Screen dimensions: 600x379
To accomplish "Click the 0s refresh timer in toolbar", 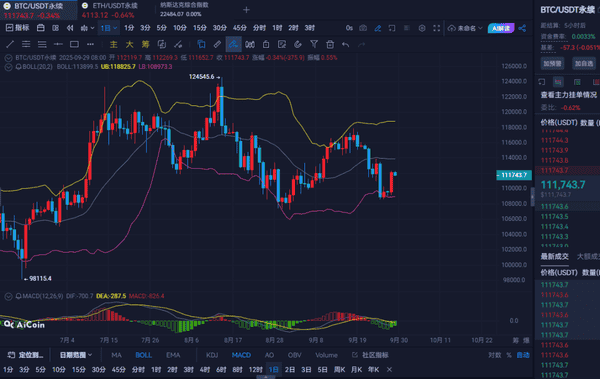I will (349, 28).
